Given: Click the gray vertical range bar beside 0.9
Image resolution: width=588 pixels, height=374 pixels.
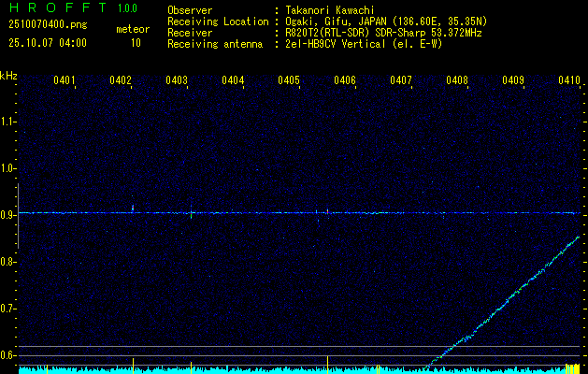Looking at the screenshot, I should click(18, 216).
